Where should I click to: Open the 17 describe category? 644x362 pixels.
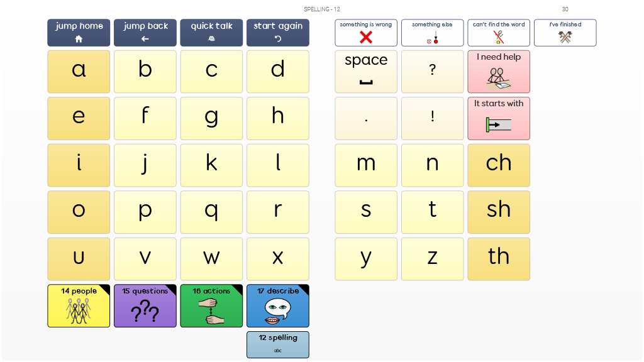click(x=277, y=305)
